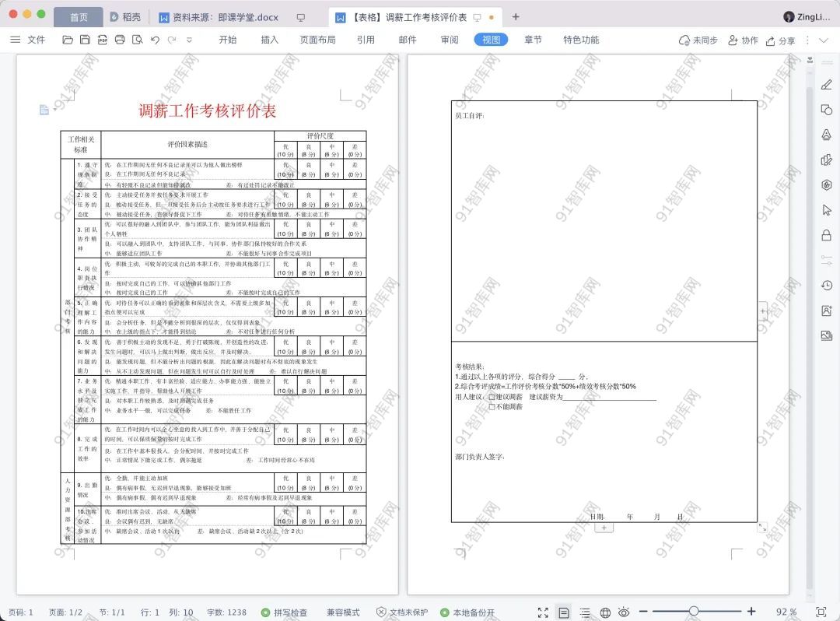This screenshot has width=840, height=621.
Task: Click the print icon
Action: 120,40
